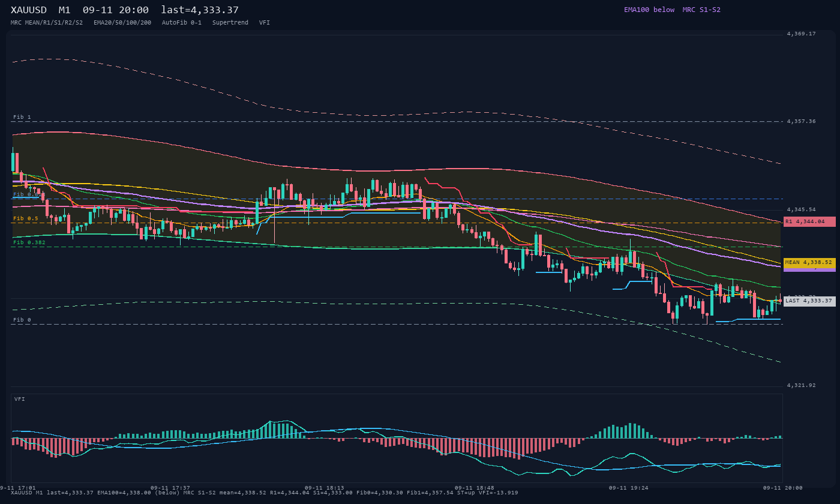This screenshot has width=840, height=504.
Task: Click the last=4,333.37 value in the title
Action: coord(200,10)
